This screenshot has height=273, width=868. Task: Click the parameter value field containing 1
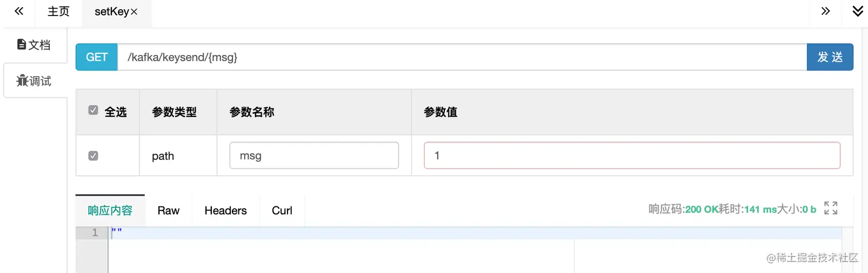pyautogui.click(x=631, y=155)
